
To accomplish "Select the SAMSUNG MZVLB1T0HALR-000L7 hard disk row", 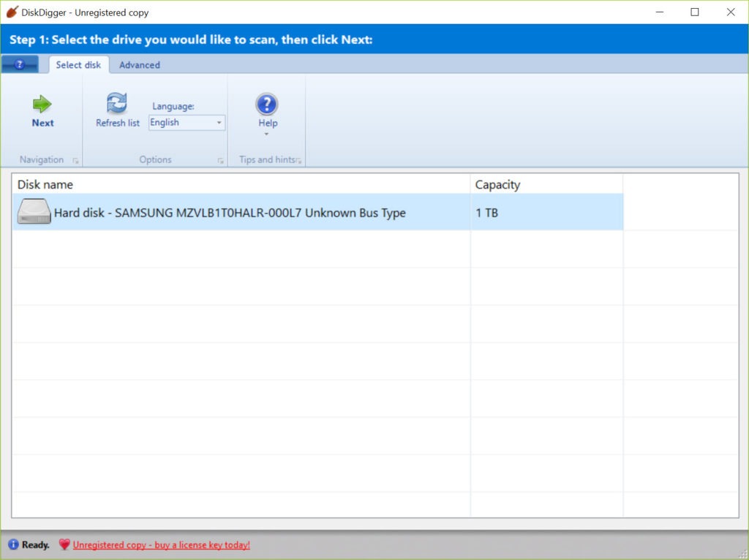I will (317, 212).
